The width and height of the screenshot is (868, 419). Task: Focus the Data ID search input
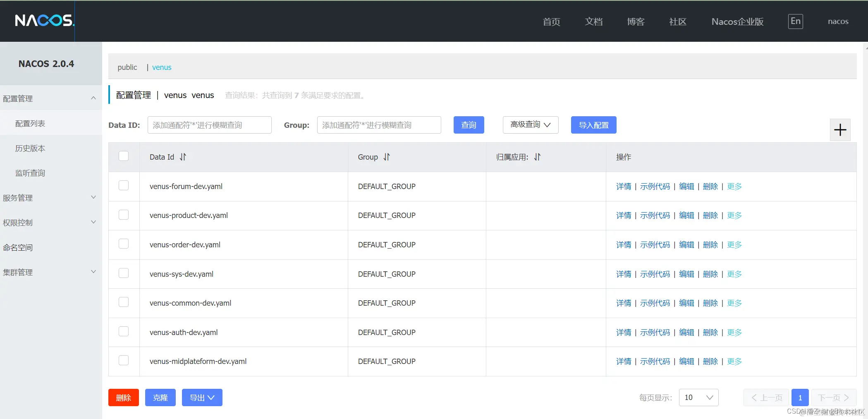(209, 125)
